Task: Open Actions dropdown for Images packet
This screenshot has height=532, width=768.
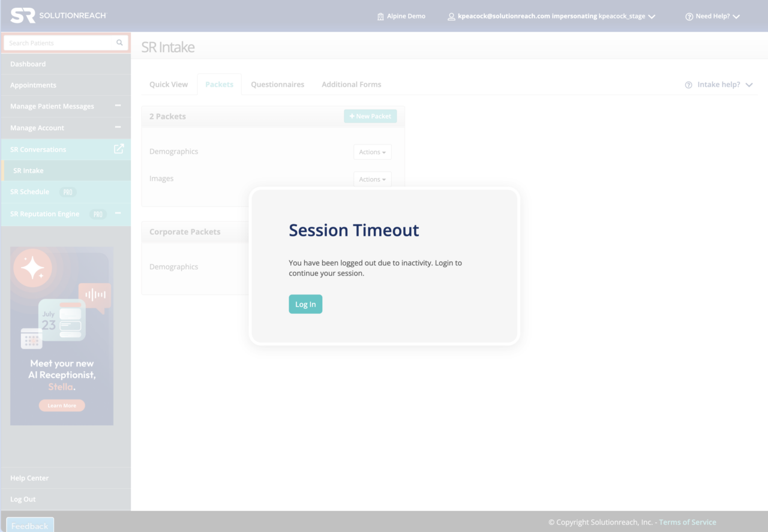Action: [373, 179]
